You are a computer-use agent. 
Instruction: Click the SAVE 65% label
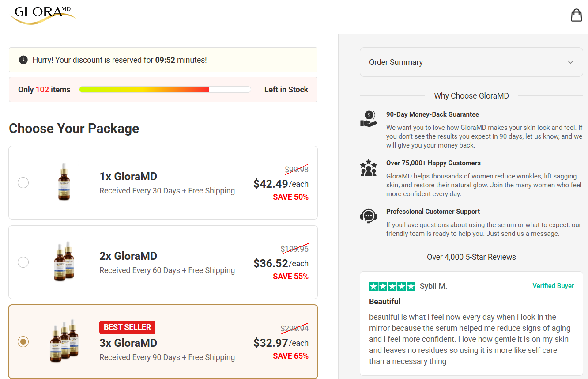click(290, 356)
